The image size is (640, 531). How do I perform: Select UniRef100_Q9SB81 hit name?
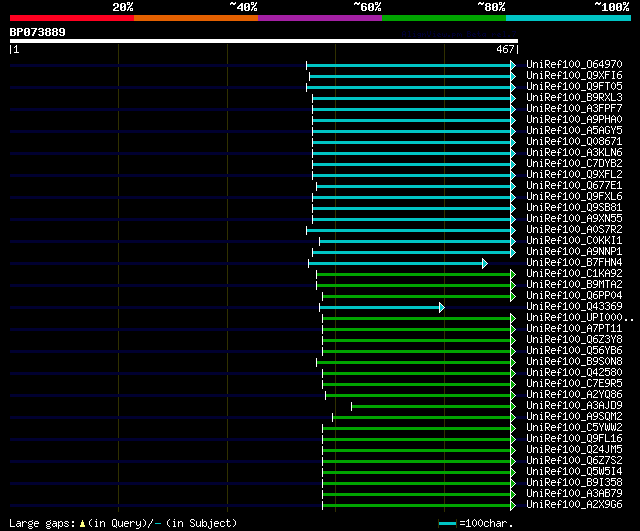[x=574, y=208]
